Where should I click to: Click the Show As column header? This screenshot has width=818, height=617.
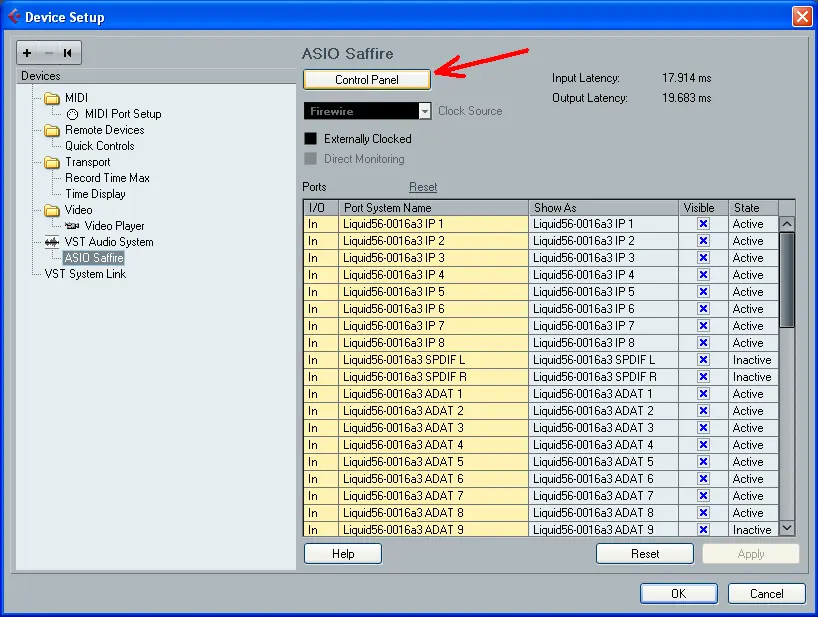point(604,208)
